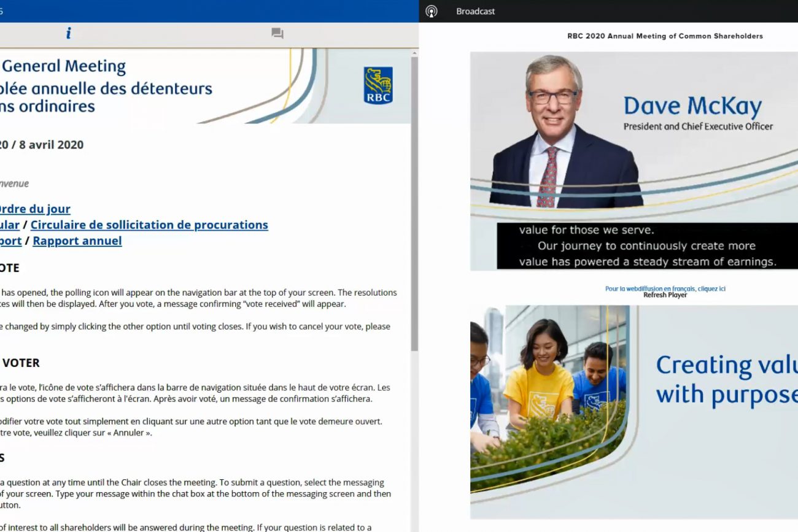This screenshot has height=532, width=798.
Task: Click Pour la webdiffusion en français link
Action: [665, 288]
